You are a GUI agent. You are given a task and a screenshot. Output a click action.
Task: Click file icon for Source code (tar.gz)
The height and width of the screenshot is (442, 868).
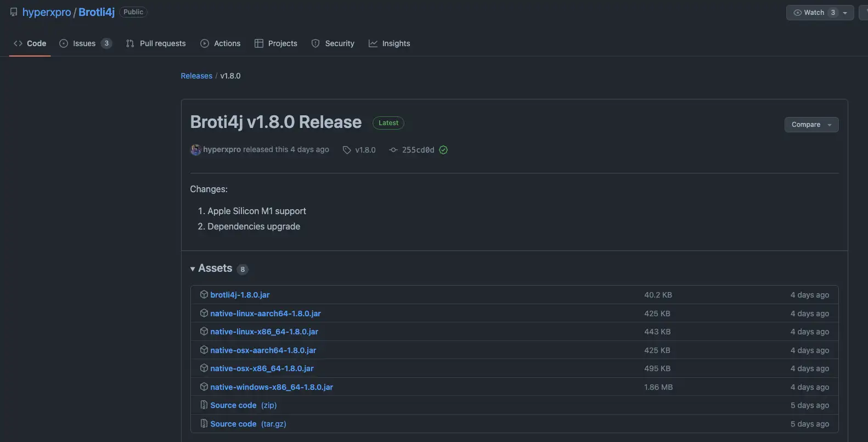pyautogui.click(x=204, y=423)
